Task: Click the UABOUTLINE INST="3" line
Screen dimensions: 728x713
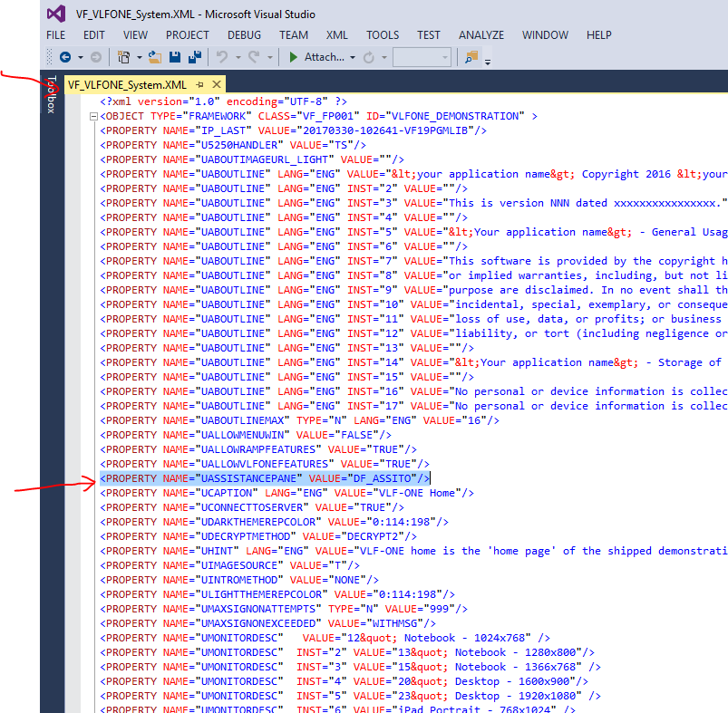Action: [x=413, y=203]
